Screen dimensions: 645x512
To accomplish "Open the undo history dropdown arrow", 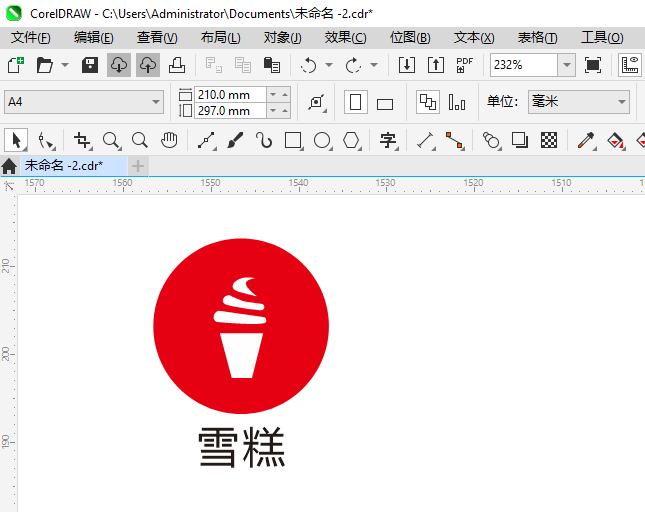I will tap(329, 65).
